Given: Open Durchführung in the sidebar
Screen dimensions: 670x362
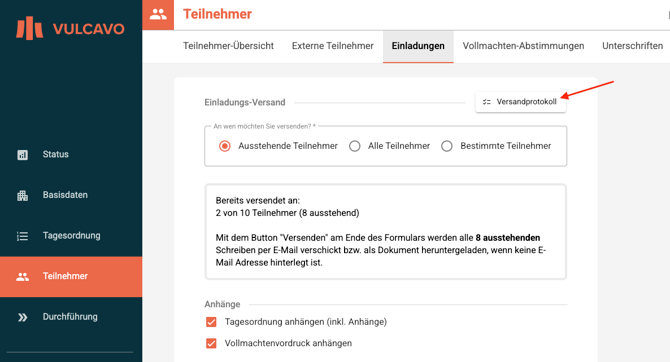Looking at the screenshot, I should 71,317.
